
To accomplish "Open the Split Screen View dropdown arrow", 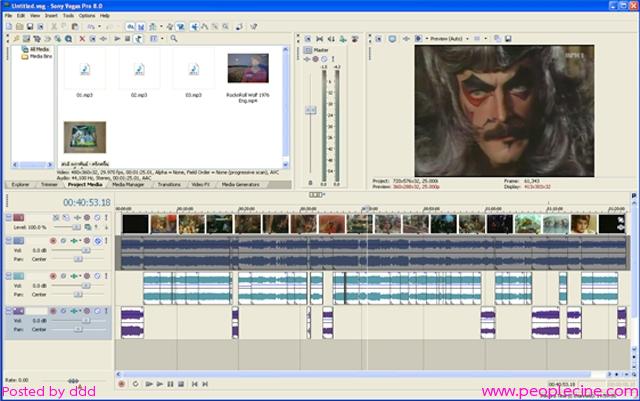I will pyautogui.click(x=427, y=39).
